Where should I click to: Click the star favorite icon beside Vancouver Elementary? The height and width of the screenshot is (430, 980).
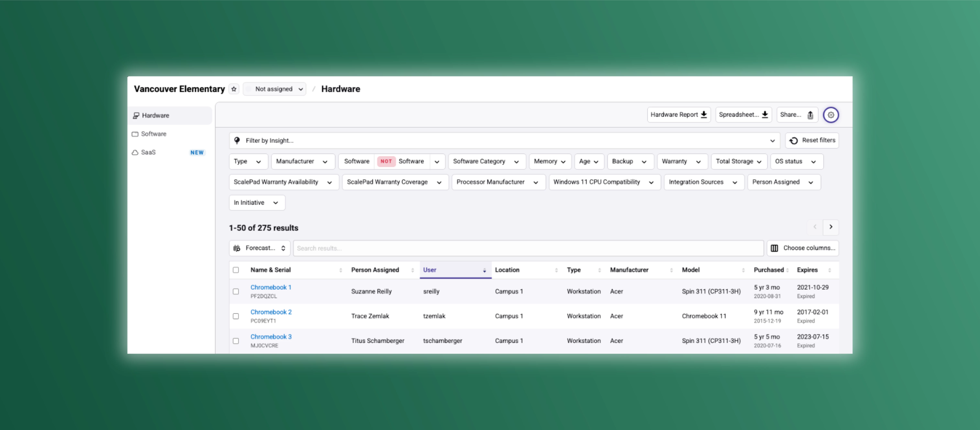pos(234,89)
